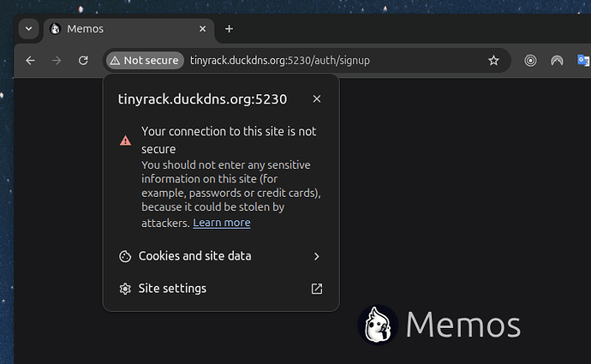This screenshot has width=591, height=364.
Task: Open the tab search dropdown arrow
Action: [x=28, y=28]
